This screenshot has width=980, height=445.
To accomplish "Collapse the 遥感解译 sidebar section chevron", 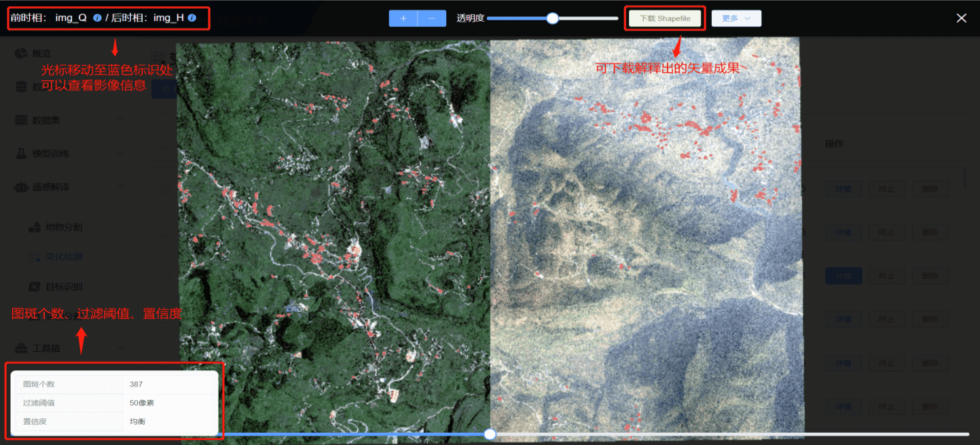I will pyautogui.click(x=121, y=187).
